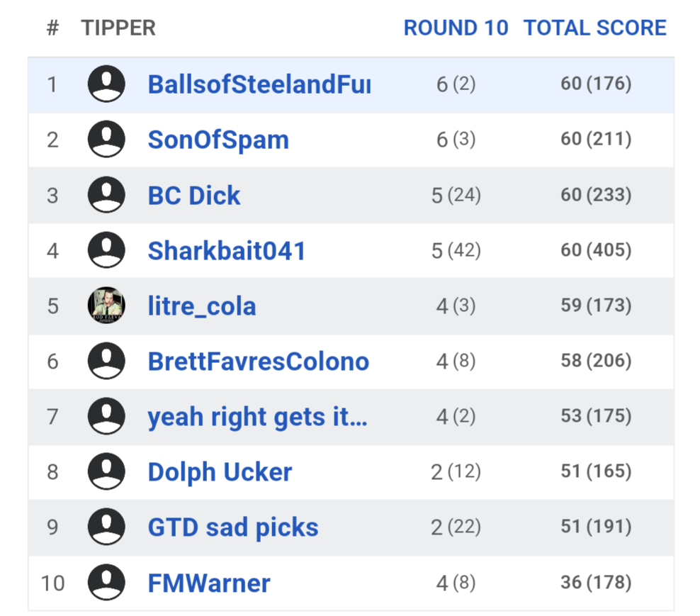The width and height of the screenshot is (700, 616).
Task: Click BallsofSteelandFur's default avatar icon
Action: (x=106, y=84)
